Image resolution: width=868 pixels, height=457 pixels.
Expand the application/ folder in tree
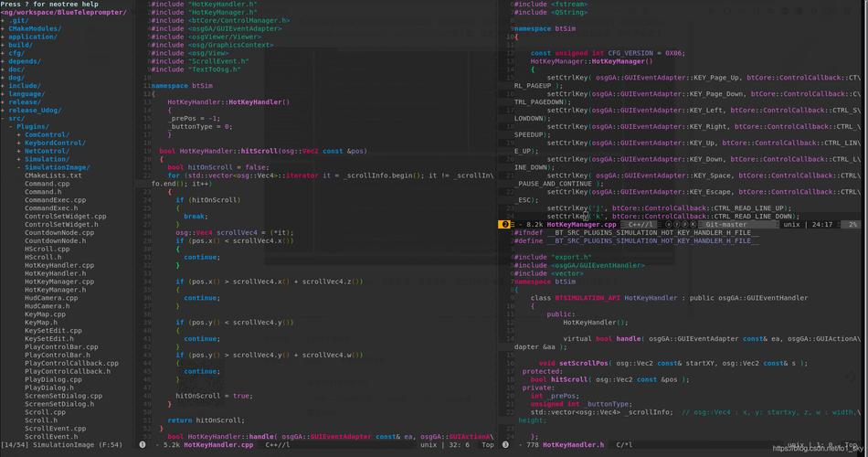[x=4, y=37]
